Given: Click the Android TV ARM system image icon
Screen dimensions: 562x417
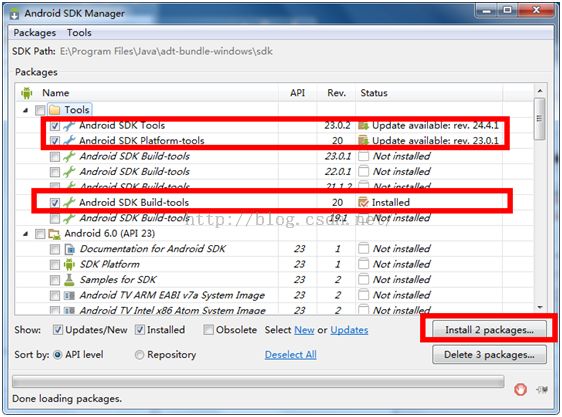Looking at the screenshot, I should click(69, 296).
